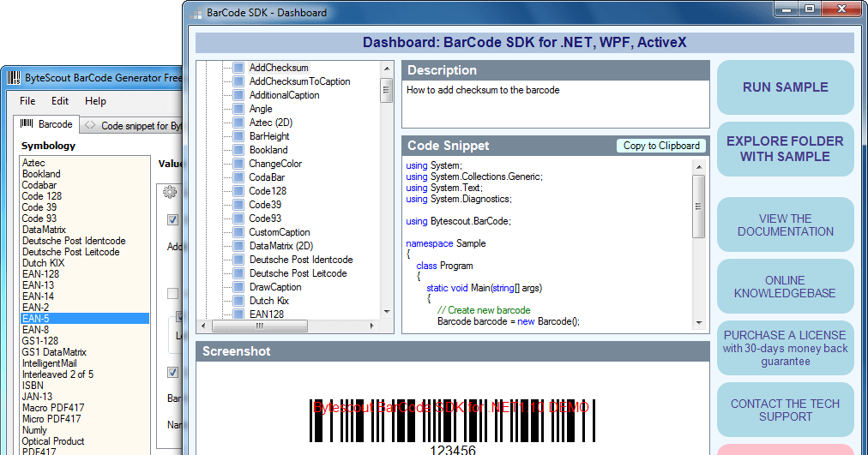Switch to the Code snippet tab
The height and width of the screenshot is (455, 868).
coord(132,126)
